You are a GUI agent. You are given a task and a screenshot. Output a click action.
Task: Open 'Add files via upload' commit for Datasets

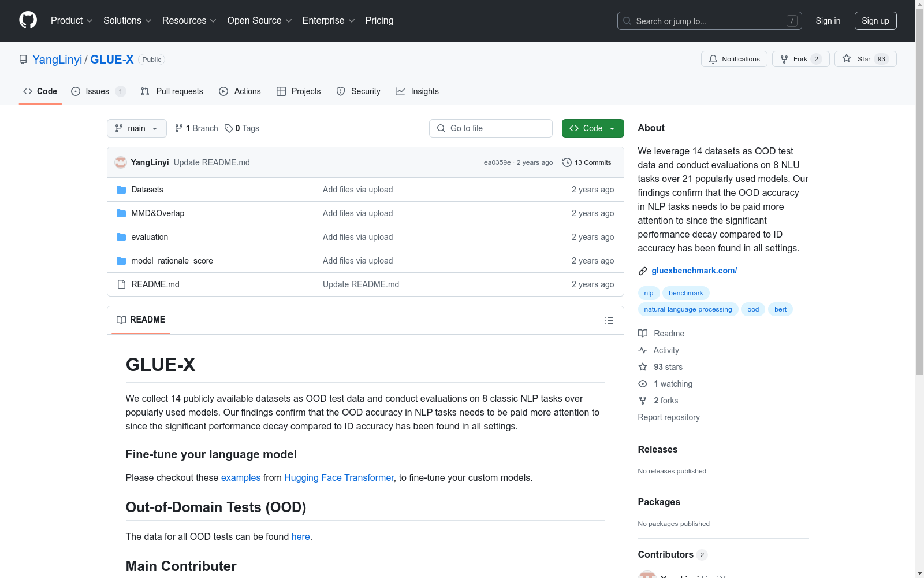[x=358, y=190]
